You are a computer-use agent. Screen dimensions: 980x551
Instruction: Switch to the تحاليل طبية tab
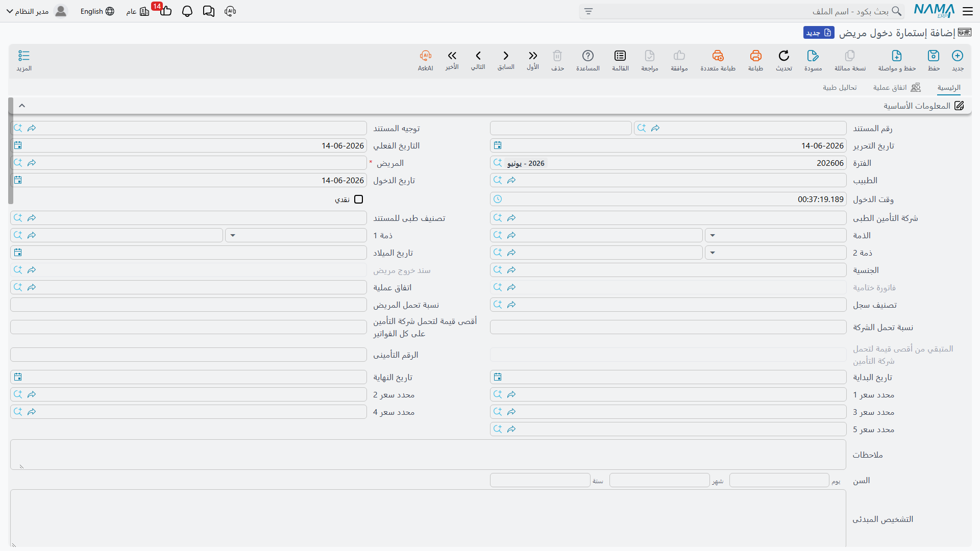tap(840, 88)
